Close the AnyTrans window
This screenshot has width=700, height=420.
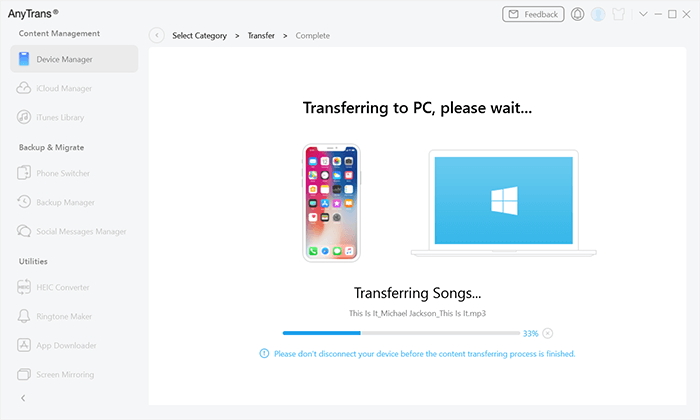(687, 14)
